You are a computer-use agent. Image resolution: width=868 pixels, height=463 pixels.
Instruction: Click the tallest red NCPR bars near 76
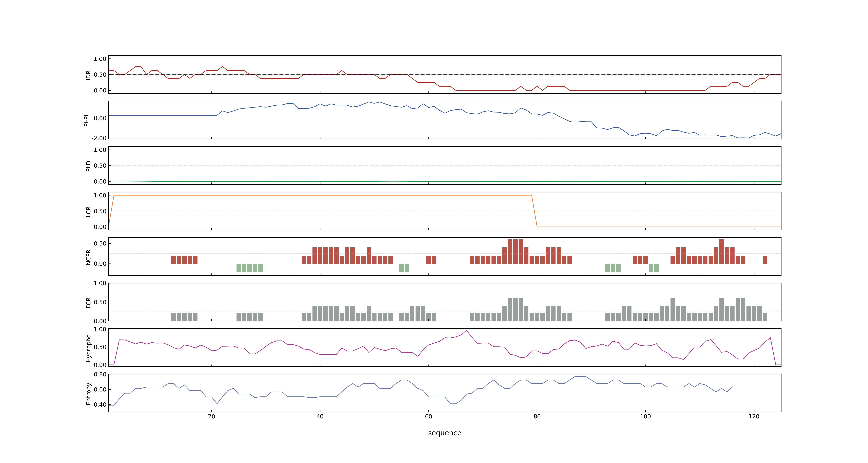[x=515, y=251]
